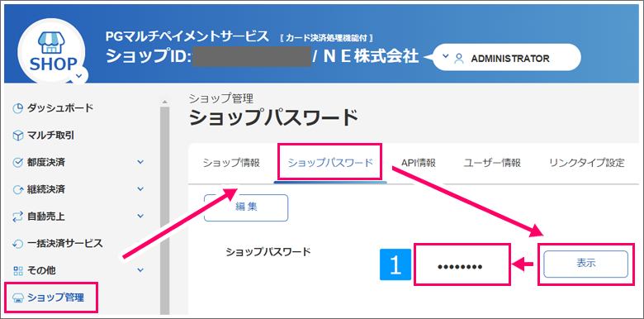Click the ADMINISTRATOR user icon
Viewport: 644px width, 319px height.
coord(458,59)
